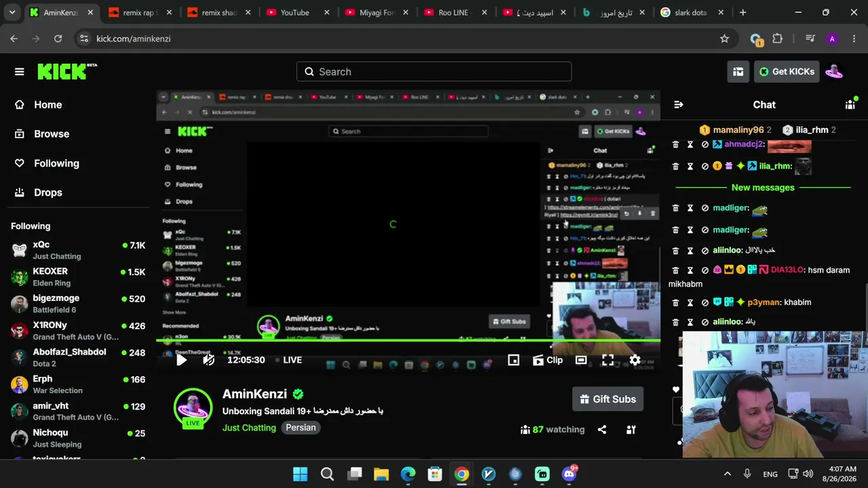Collapse the chat panel with the arrow icon
This screenshot has width=868, height=488.
pyautogui.click(x=678, y=104)
